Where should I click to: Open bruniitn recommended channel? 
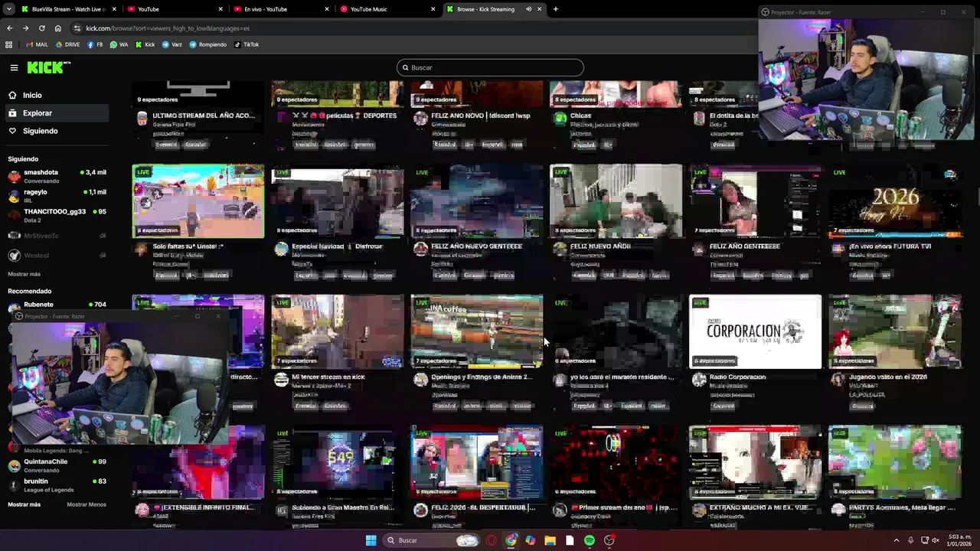click(57, 484)
